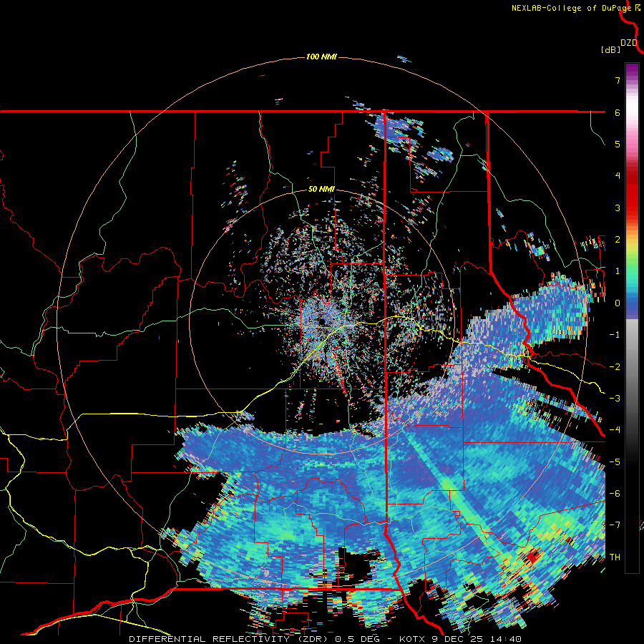Click the Differential Reflectivity caption at the bottom
The image size is (644, 644).
click(326, 639)
